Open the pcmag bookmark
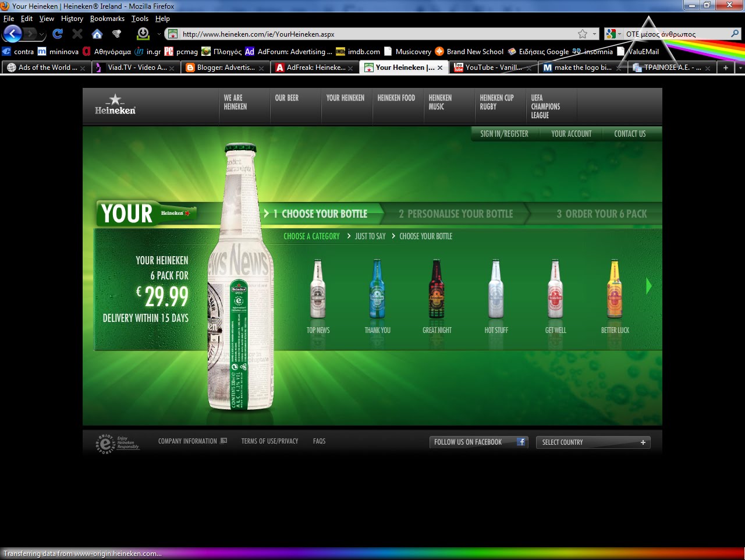This screenshot has width=745, height=560. (x=181, y=51)
